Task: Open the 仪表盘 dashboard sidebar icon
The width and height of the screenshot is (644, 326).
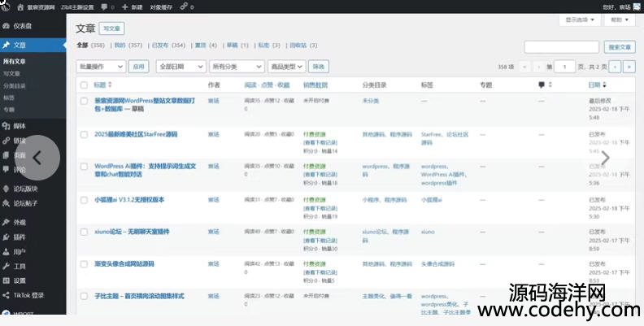Action: coord(6,26)
